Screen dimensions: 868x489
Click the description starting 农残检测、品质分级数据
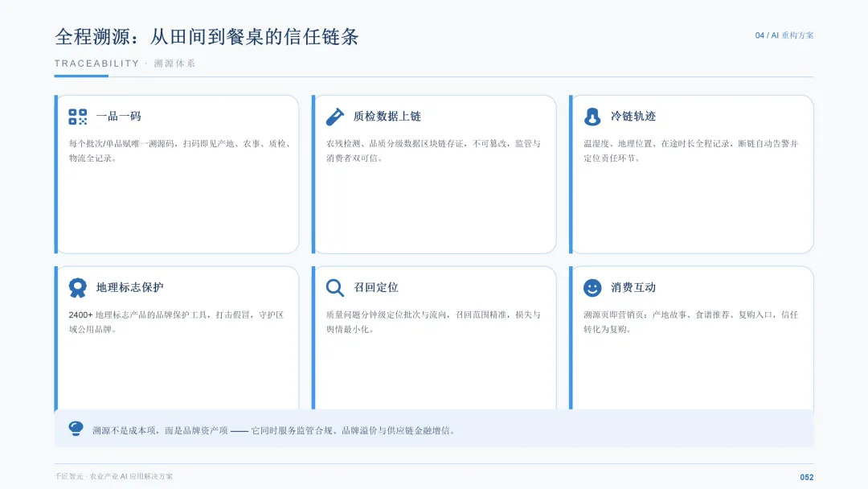(433, 150)
